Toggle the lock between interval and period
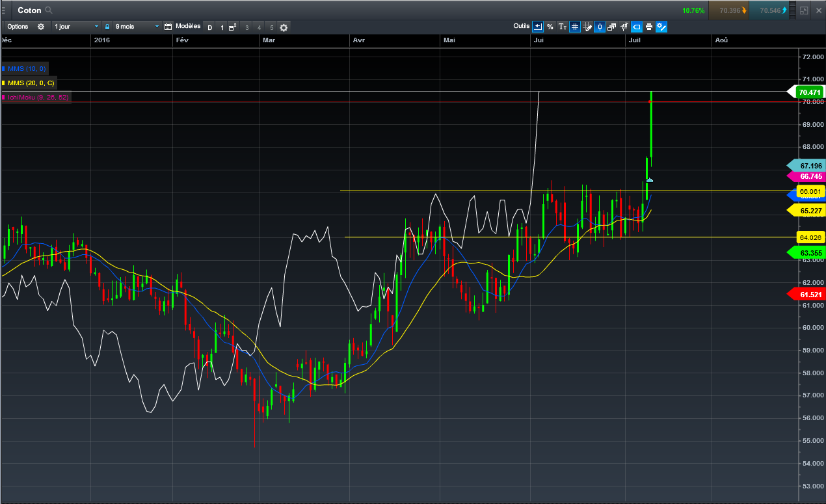Image resolution: width=826 pixels, height=504 pixels. coord(107,27)
